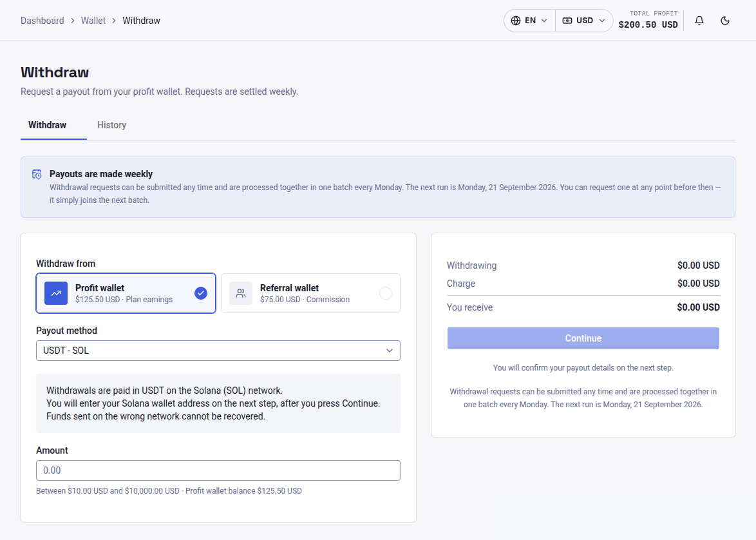
Task: Click the Total Profit $200.50 USD value
Action: click(648, 24)
